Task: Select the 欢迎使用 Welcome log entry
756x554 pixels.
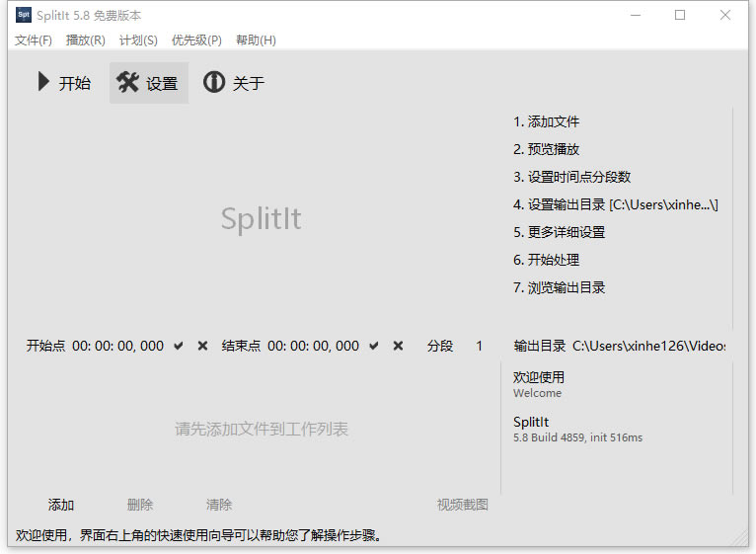Action: 539,384
